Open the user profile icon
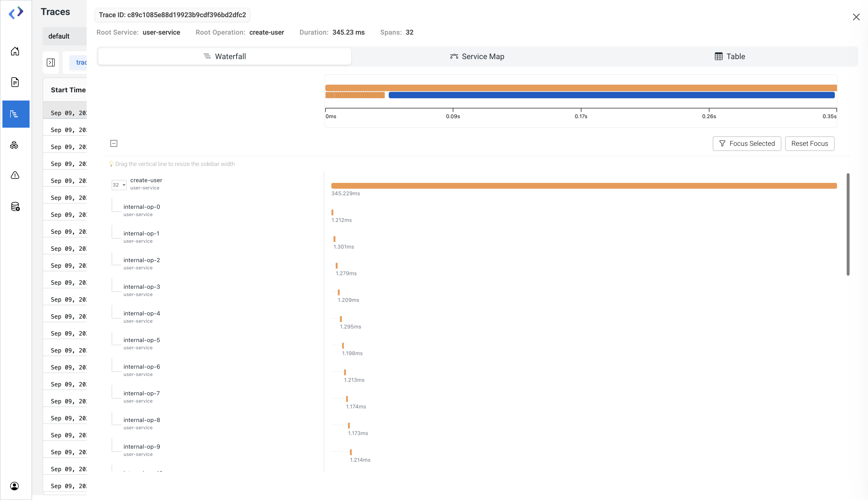The image size is (868, 500). 15,485
